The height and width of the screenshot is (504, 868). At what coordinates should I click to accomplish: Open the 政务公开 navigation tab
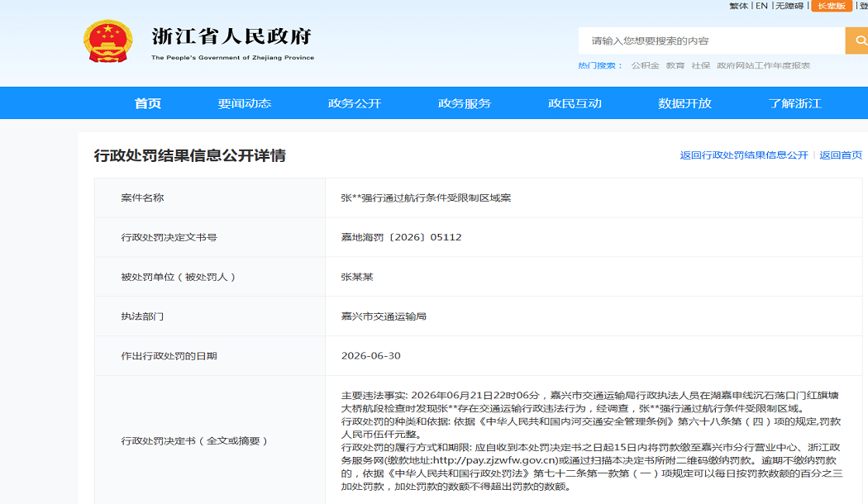(x=355, y=103)
